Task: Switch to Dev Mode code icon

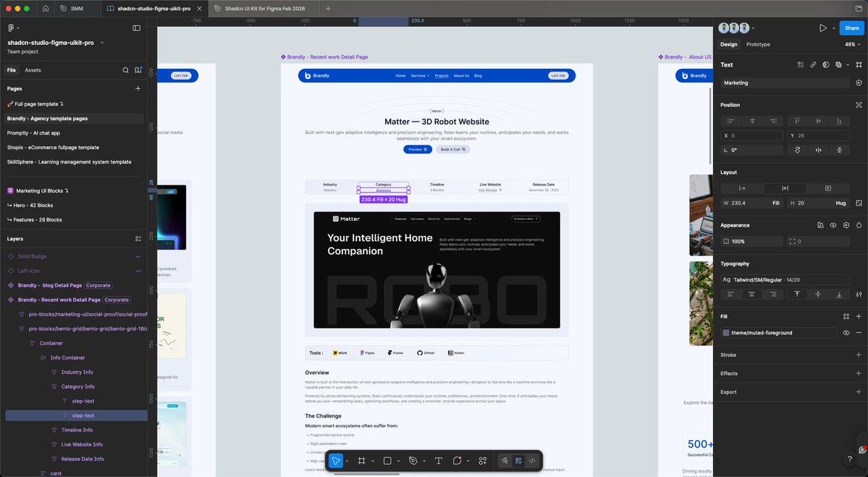Action: point(532,460)
